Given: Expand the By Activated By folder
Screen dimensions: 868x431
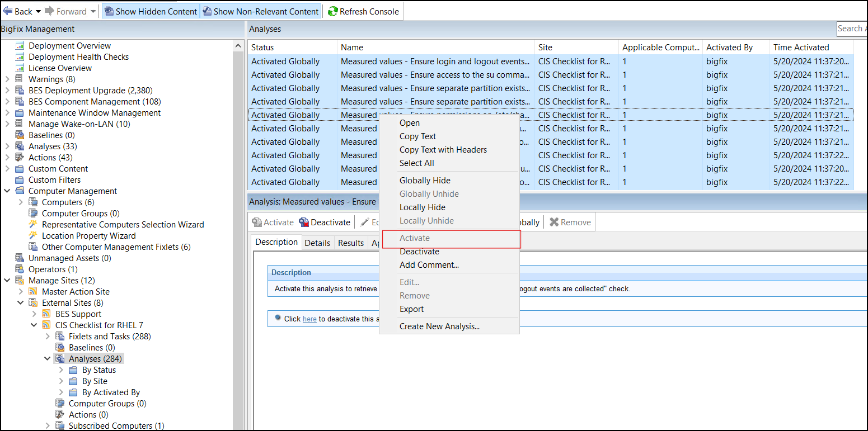Looking at the screenshot, I should tap(61, 392).
